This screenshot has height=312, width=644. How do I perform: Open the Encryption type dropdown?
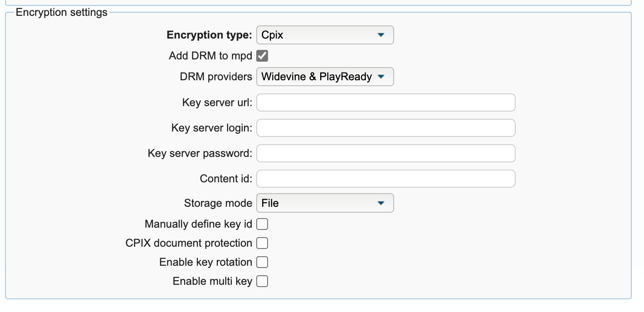click(325, 35)
